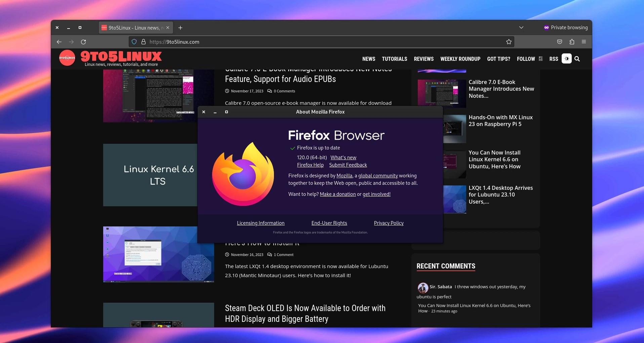This screenshot has height=343, width=644.
Task: Click 'Firefox is up to date' status
Action: pos(318,148)
